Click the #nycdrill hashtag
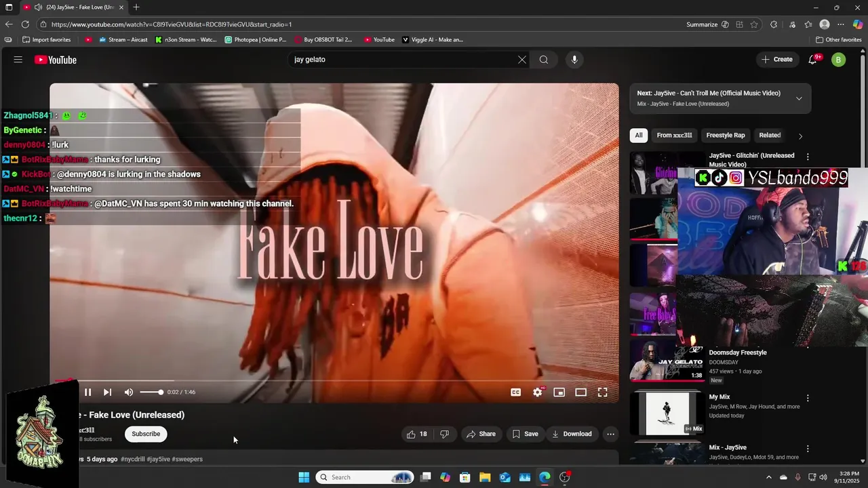 coord(133,460)
